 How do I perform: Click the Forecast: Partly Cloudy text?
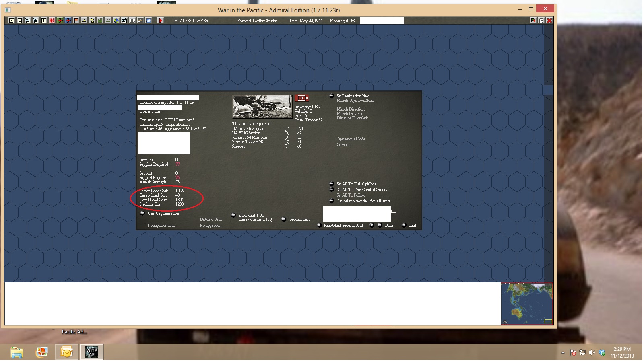(257, 21)
